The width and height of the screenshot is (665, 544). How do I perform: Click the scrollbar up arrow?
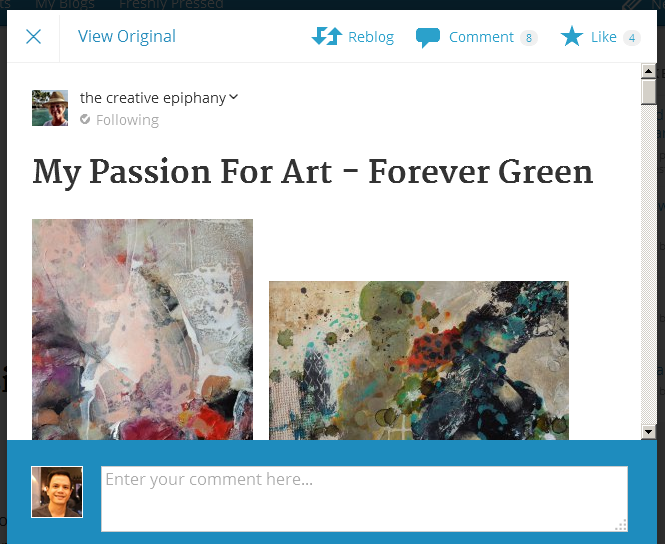pyautogui.click(x=648, y=72)
